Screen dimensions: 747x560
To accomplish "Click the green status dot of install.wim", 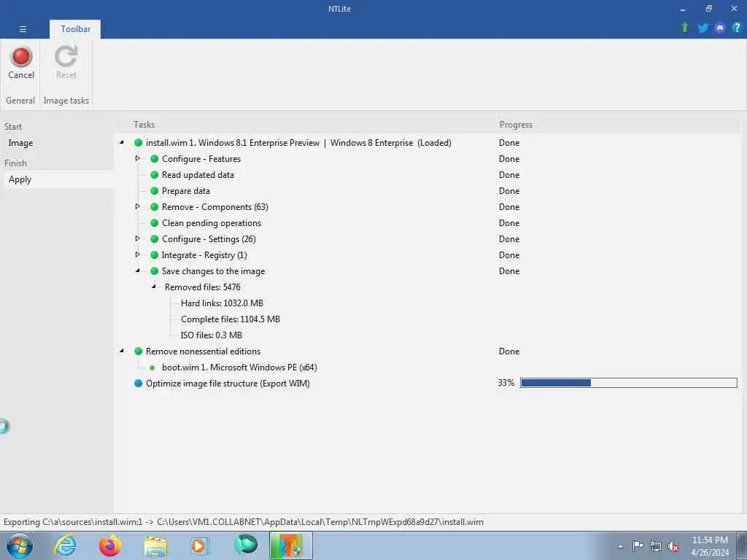I will click(x=138, y=142).
